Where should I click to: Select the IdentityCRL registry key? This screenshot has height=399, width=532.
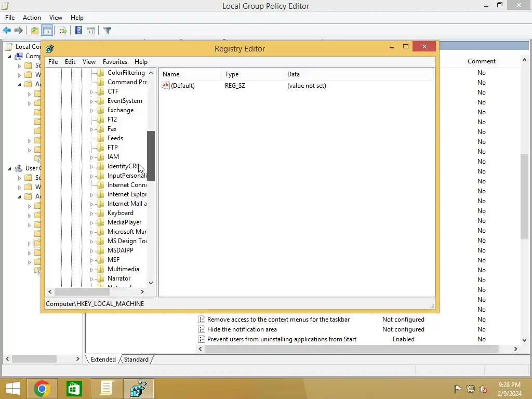(x=123, y=166)
